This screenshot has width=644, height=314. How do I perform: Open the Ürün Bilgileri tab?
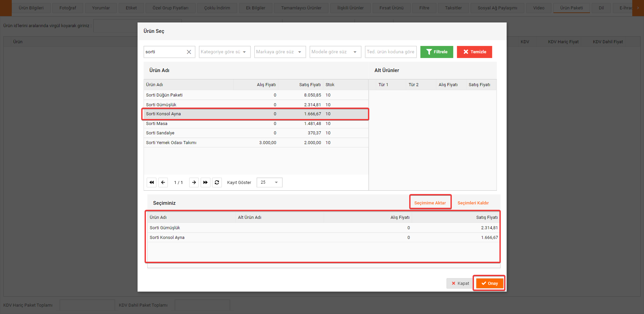point(31,8)
